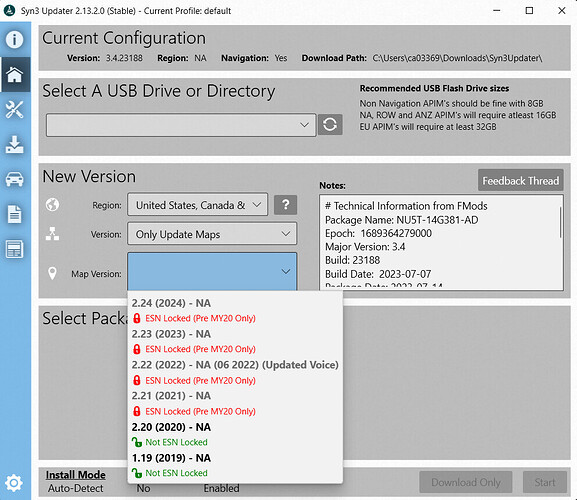Collapse the Map Version dropdown
Image resolution: width=577 pixels, height=500 pixels.
point(212,272)
